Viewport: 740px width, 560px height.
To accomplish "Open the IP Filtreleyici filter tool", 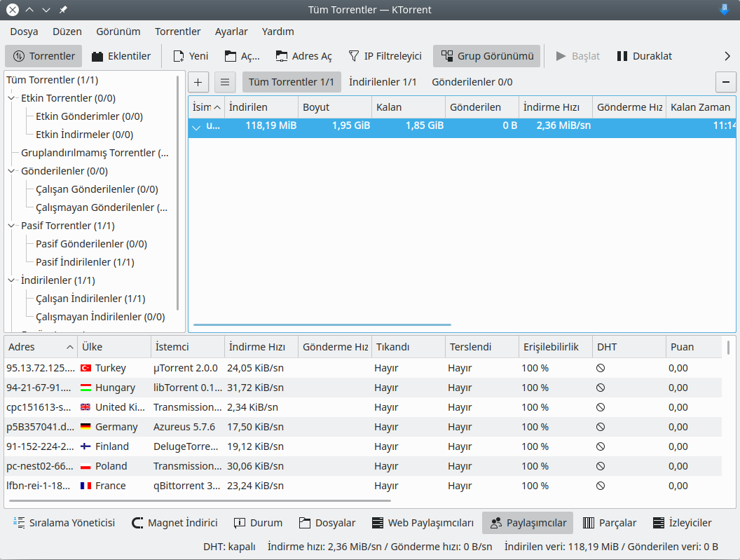I will (385, 56).
